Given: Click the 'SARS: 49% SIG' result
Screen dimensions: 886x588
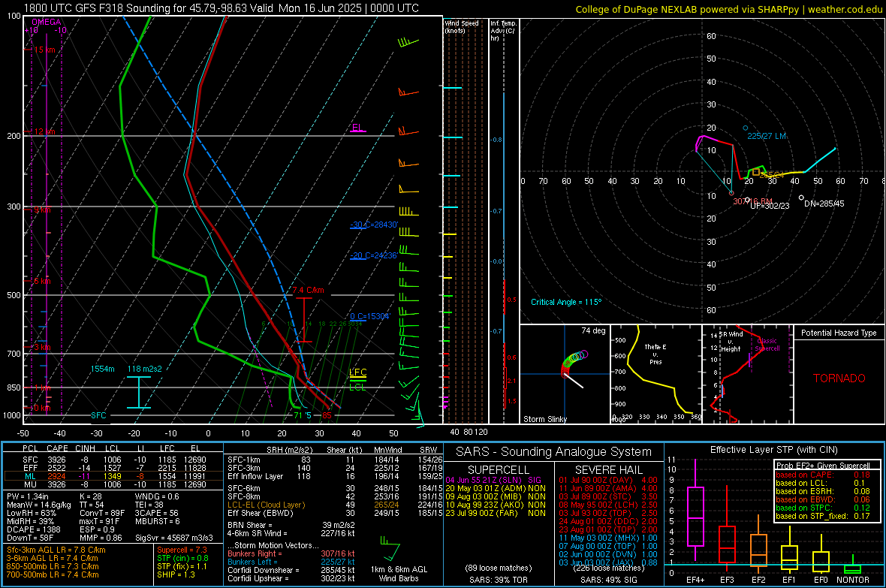Looking at the screenshot, I should 608,580.
